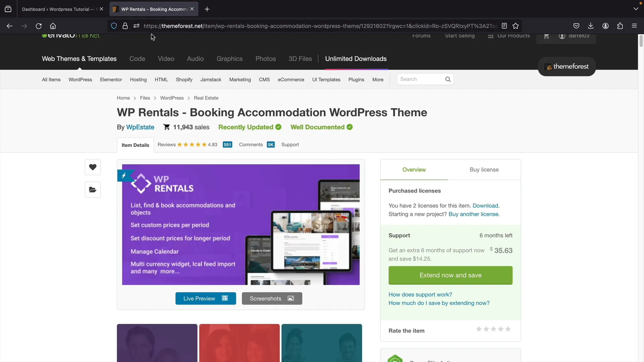Go to Home breadcrumb
644x362 pixels.
pyautogui.click(x=123, y=98)
